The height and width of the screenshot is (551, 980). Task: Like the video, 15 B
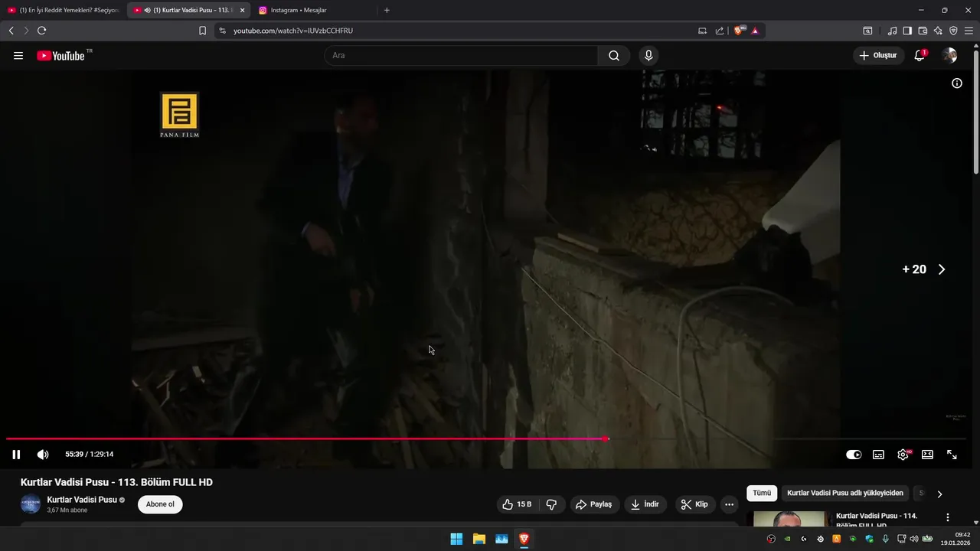517,504
